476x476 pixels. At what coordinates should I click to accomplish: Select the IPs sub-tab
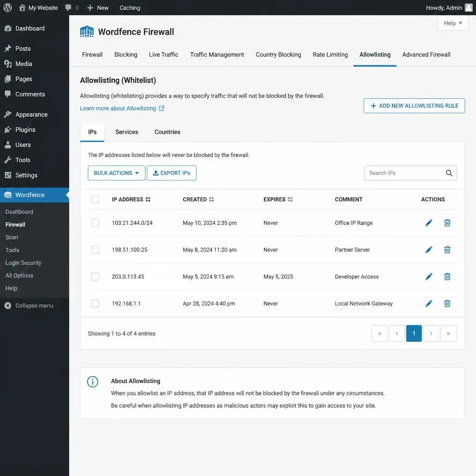click(x=93, y=132)
